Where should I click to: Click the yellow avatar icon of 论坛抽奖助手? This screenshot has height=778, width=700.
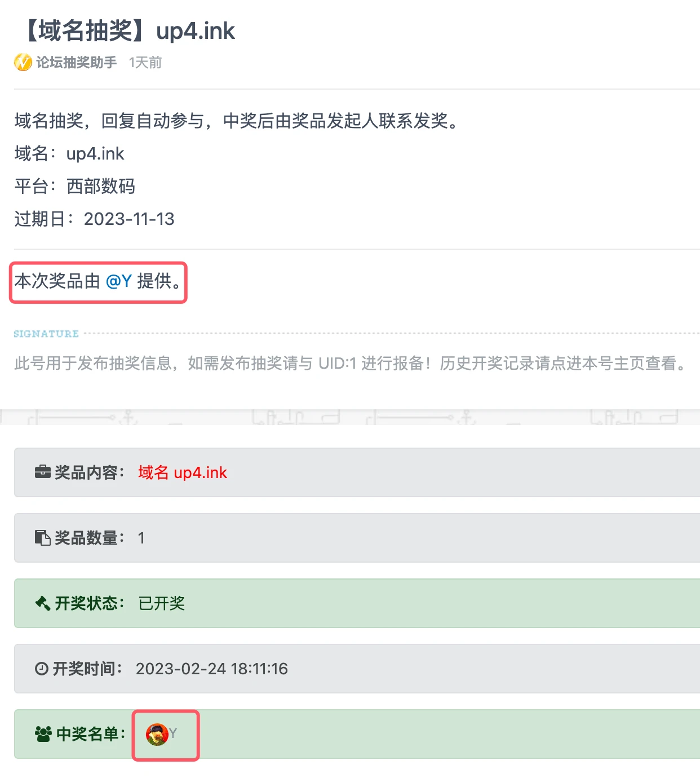(23, 62)
